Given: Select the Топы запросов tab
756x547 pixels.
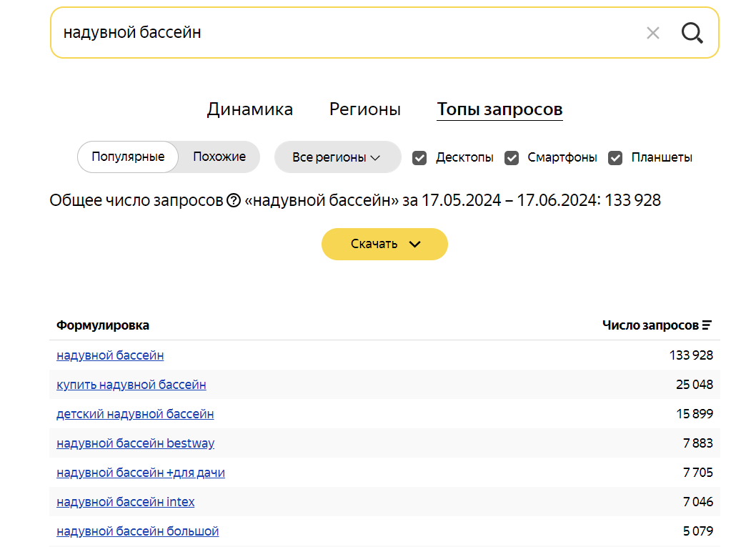Looking at the screenshot, I should pos(499,109).
